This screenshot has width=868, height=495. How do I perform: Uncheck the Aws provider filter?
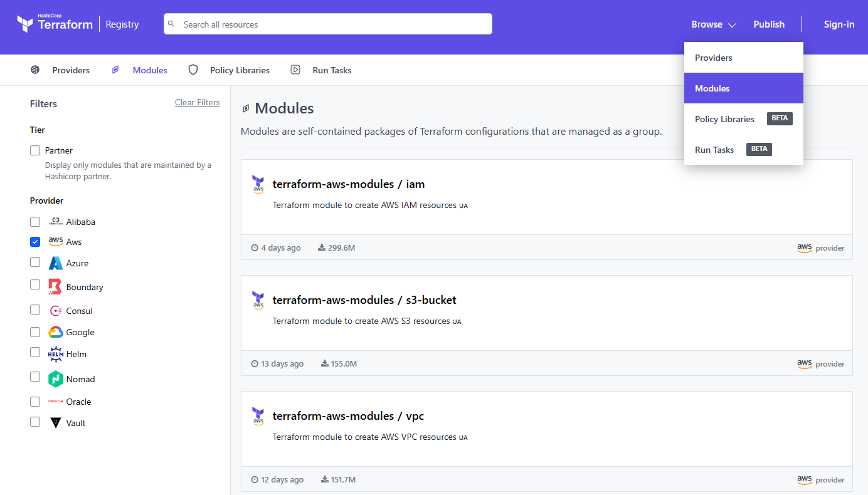coord(35,242)
